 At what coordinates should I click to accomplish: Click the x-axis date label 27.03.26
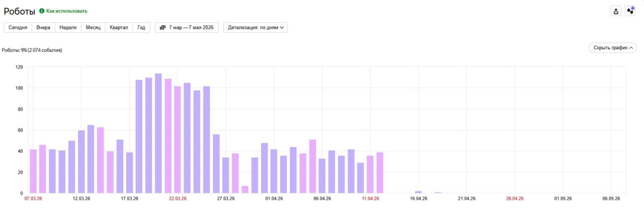tap(226, 199)
